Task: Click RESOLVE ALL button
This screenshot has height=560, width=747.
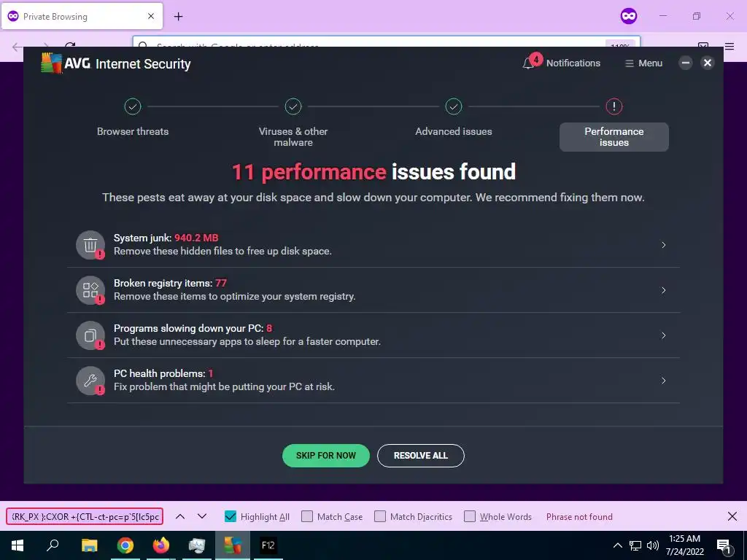Action: tap(421, 456)
